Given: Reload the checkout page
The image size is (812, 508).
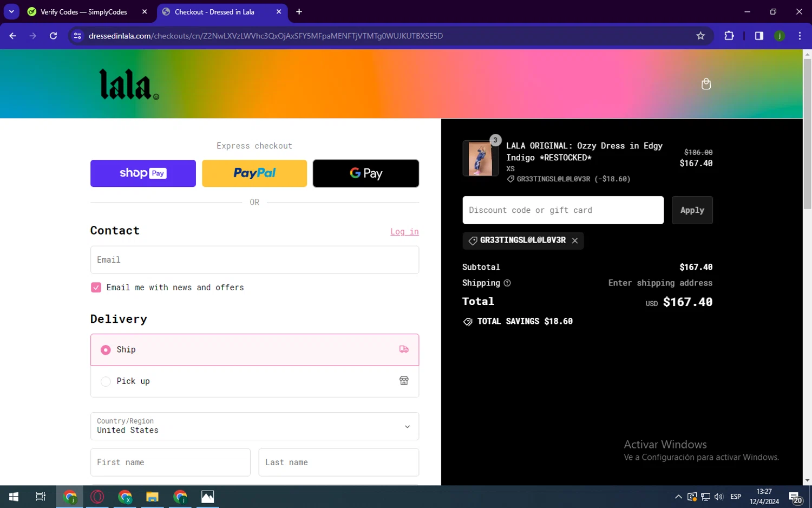Looking at the screenshot, I should (53, 36).
